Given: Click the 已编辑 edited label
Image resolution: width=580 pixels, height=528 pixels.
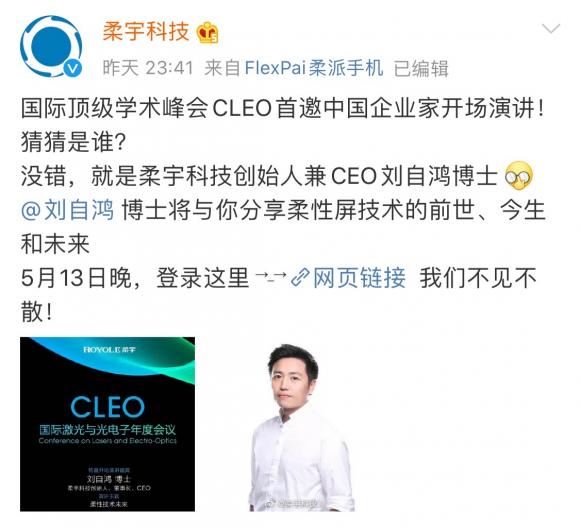Looking at the screenshot, I should point(421,68).
